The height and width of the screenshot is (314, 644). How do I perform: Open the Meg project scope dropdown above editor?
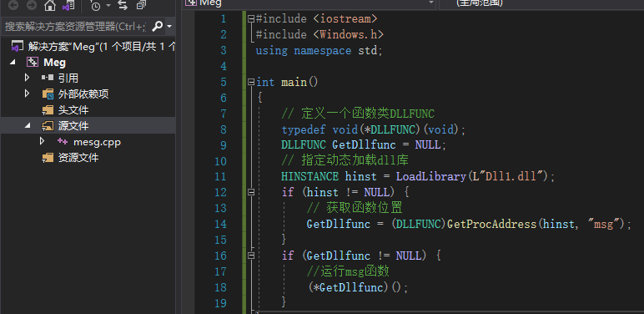point(310,3)
